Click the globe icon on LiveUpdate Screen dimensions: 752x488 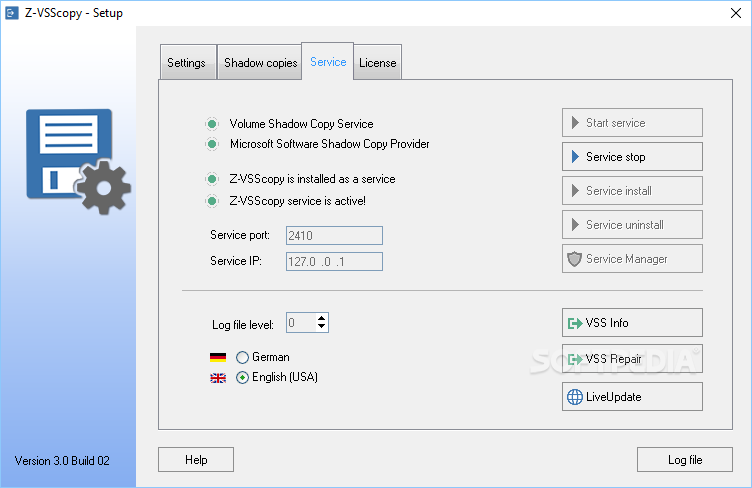[575, 397]
